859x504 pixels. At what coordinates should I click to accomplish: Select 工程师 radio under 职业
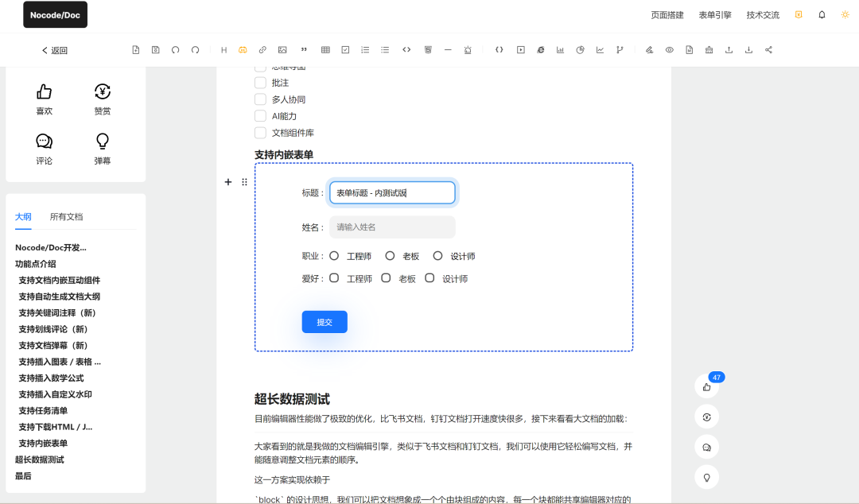coord(333,256)
